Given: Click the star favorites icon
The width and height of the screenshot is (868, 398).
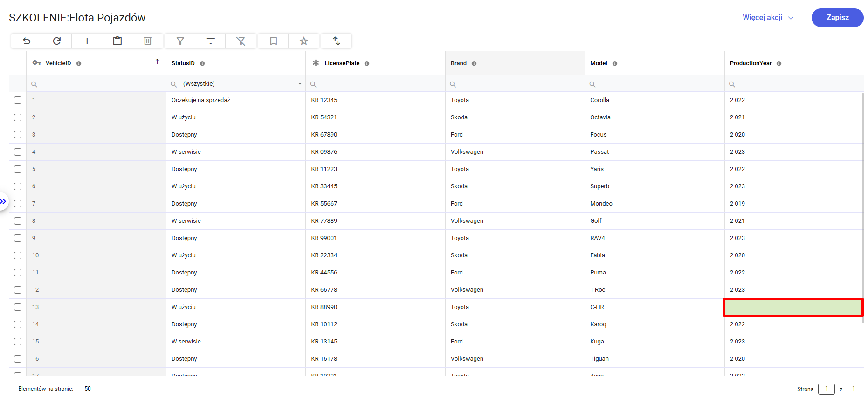Looking at the screenshot, I should point(304,41).
